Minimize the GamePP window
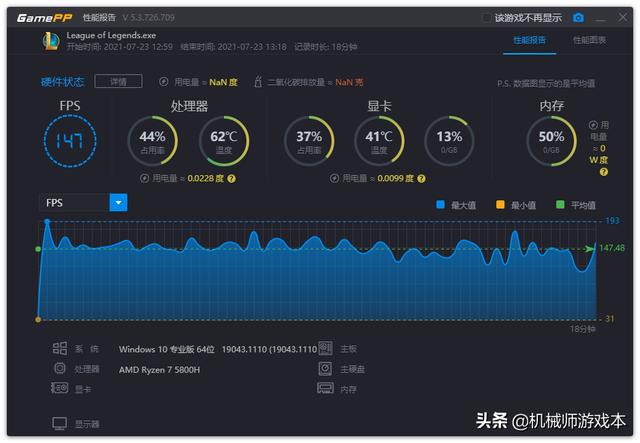The image size is (640, 443). [x=601, y=18]
